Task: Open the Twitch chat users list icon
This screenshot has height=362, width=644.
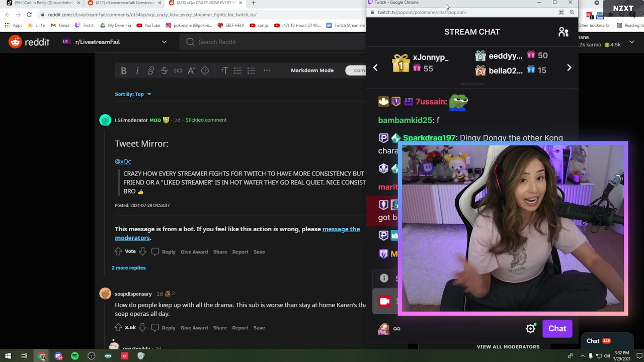Action: pyautogui.click(x=563, y=32)
